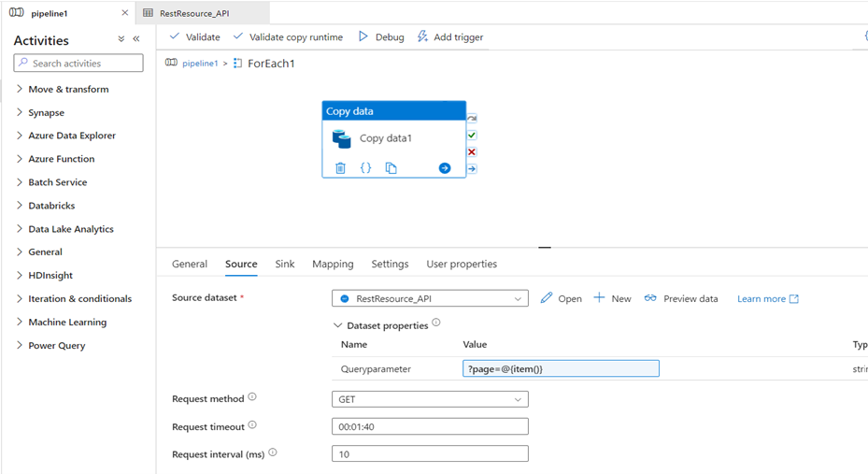Open the activity JSON code braces icon
This screenshot has width=868, height=474.
pos(365,168)
